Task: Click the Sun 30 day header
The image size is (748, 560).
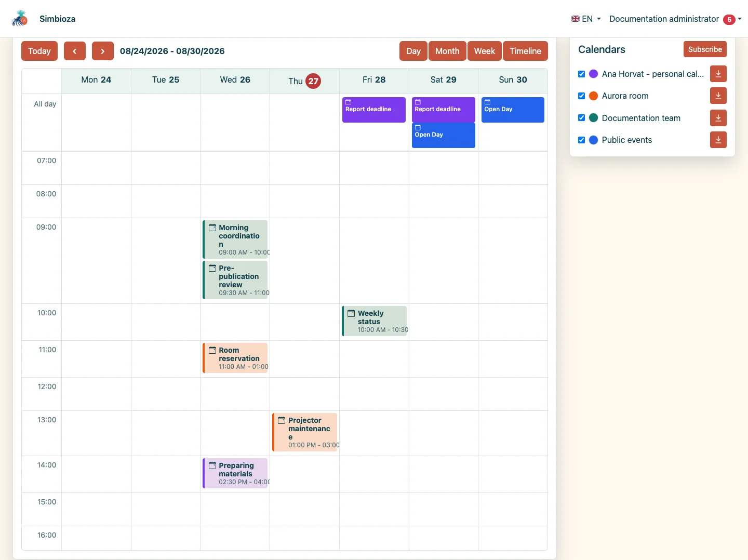Action: pos(513,80)
